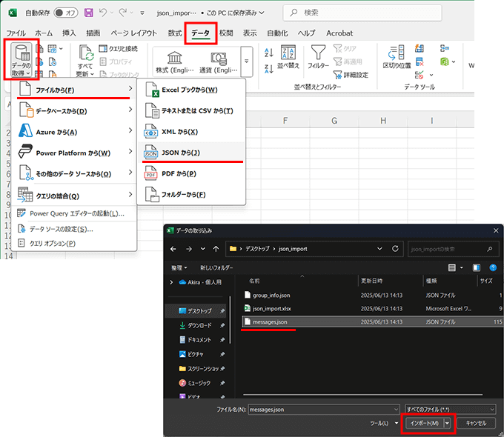The width and height of the screenshot is (504, 437).
Task: Select messages.json in the file list
Action: [372, 321]
